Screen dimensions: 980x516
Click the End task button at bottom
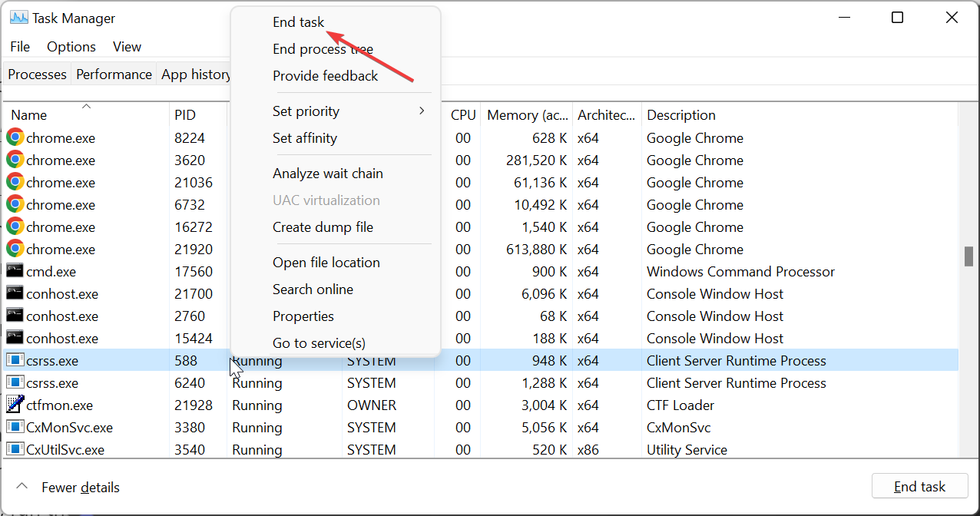point(920,487)
